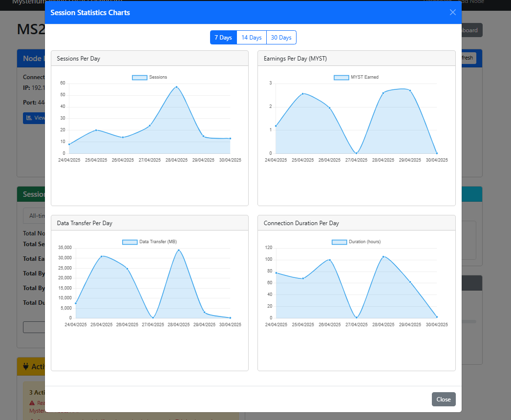Switch to the 30 Days range
511x420 pixels.
pos(281,38)
